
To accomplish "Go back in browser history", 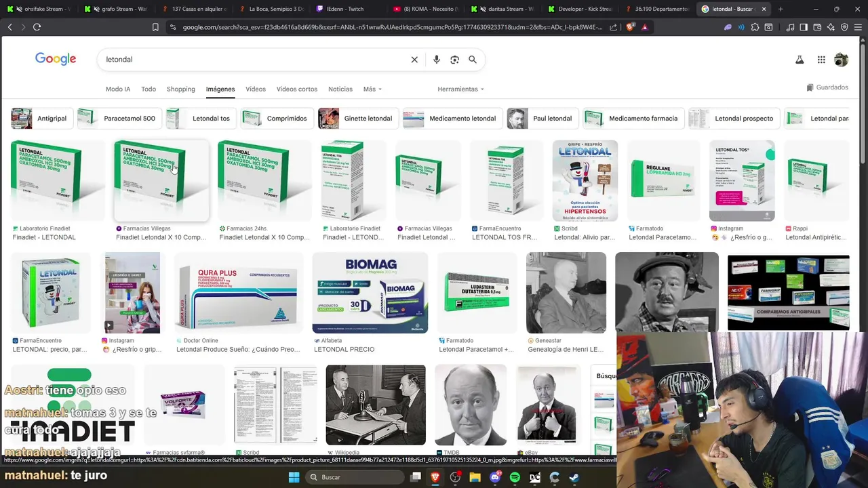I will (x=9, y=27).
